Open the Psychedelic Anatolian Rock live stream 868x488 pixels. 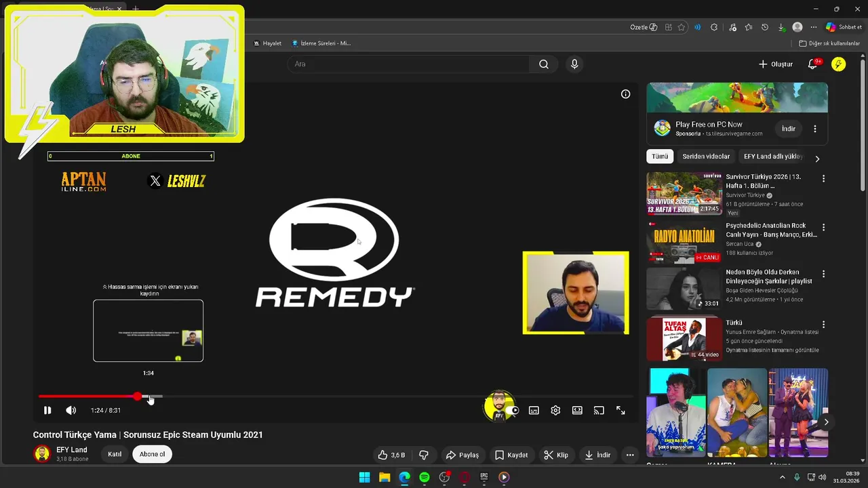[x=684, y=242]
